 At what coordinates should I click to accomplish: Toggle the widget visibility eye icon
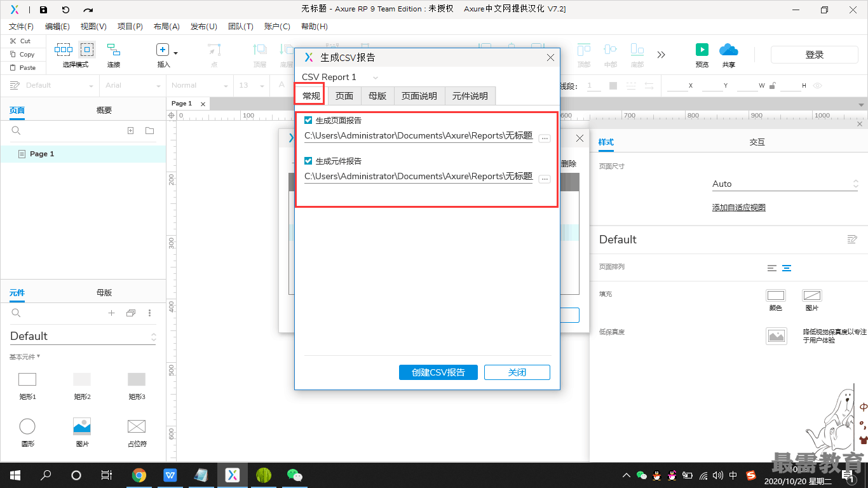[818, 86]
